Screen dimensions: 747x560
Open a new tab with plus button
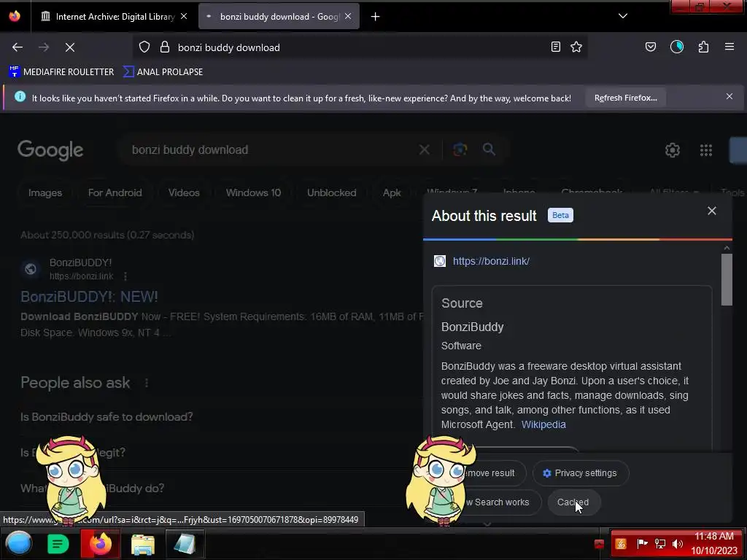coord(376,17)
